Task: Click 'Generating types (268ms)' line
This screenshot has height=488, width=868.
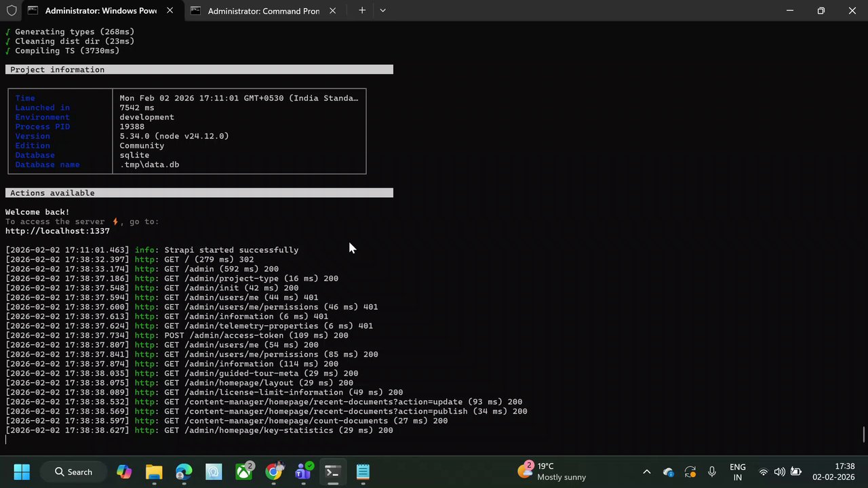Action: click(70, 32)
